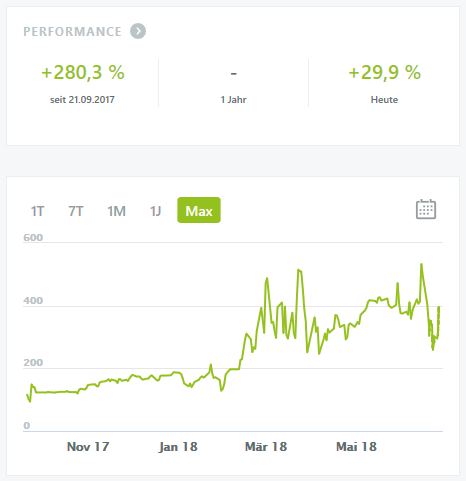Image resolution: width=466 pixels, height=481 pixels.
Task: Switch chart to 1J range
Action: (155, 211)
